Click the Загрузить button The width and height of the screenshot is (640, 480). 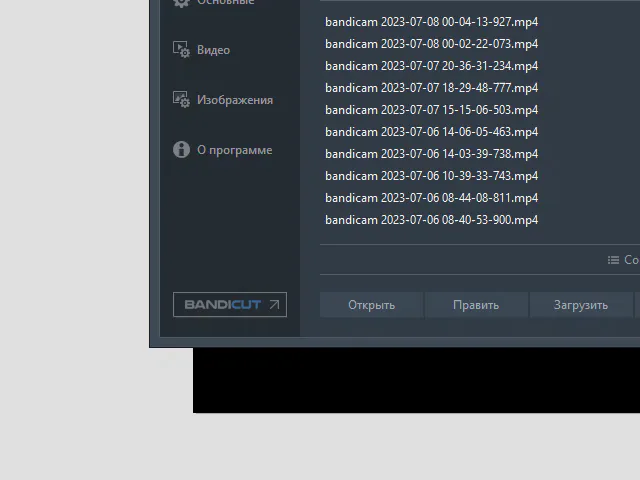tap(581, 305)
